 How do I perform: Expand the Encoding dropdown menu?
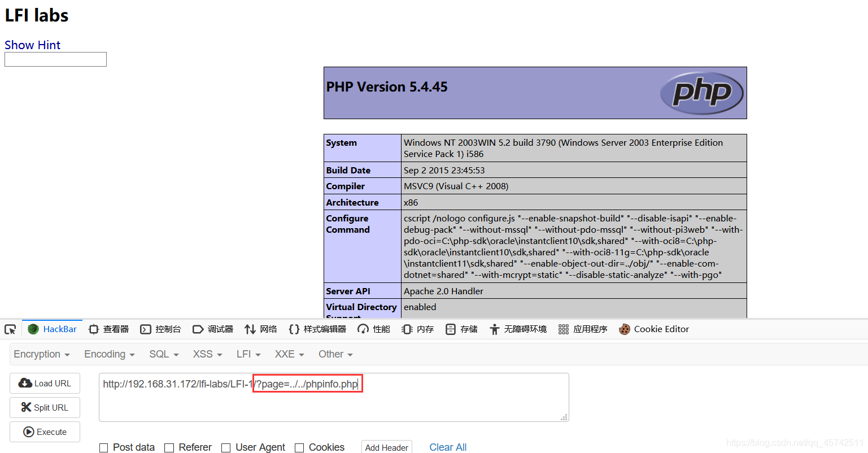click(x=110, y=354)
